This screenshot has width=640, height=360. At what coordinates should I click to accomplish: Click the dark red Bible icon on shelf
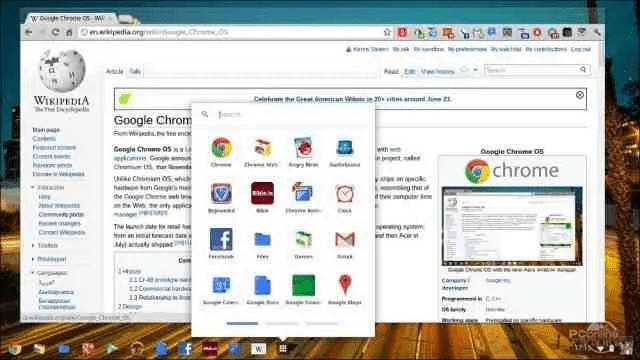(x=210, y=349)
